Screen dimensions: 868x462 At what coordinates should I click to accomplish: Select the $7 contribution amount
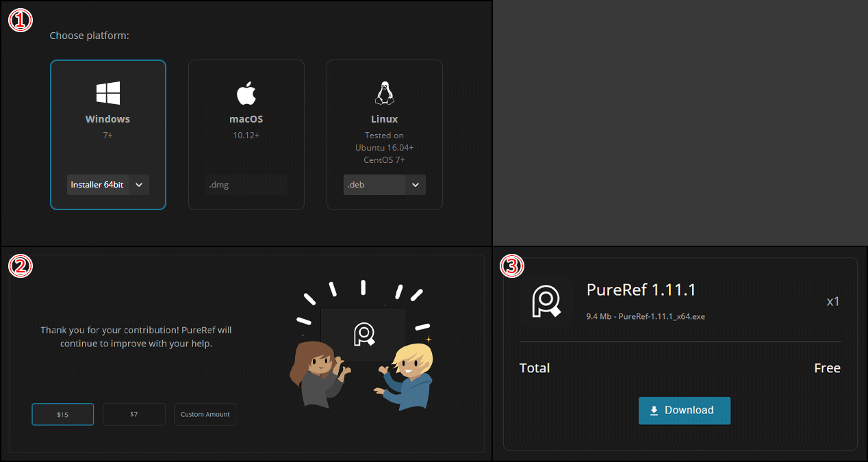click(134, 415)
